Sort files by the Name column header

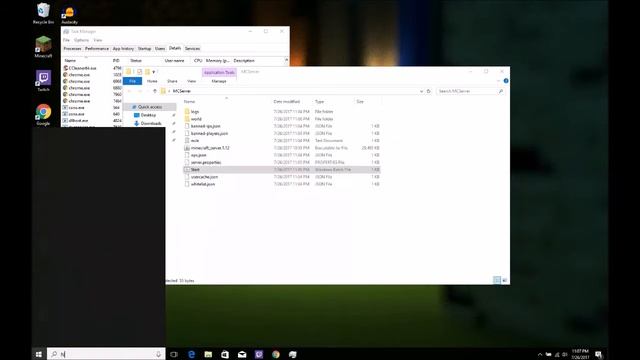point(189,101)
